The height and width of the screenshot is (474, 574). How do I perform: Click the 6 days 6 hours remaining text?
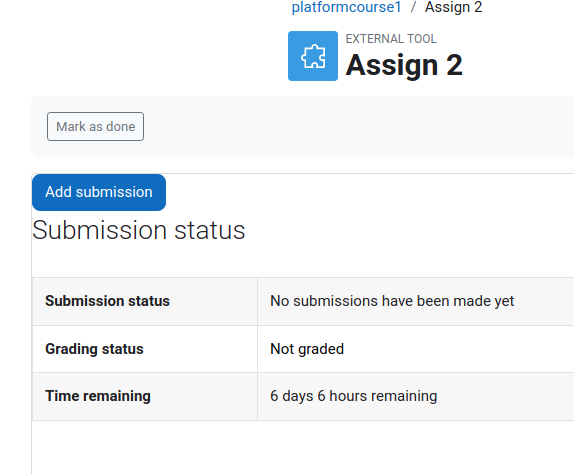click(354, 396)
